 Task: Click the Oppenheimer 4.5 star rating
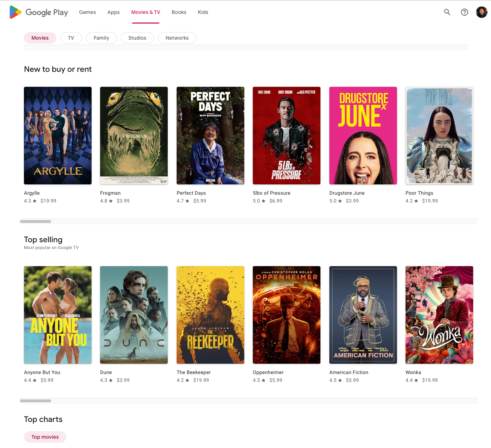[x=259, y=380]
